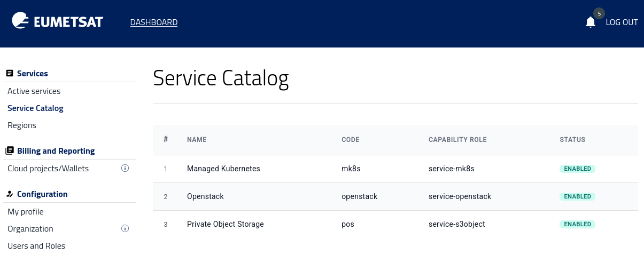Open My profile
Image resolution: width=644 pixels, height=254 pixels.
click(x=26, y=212)
